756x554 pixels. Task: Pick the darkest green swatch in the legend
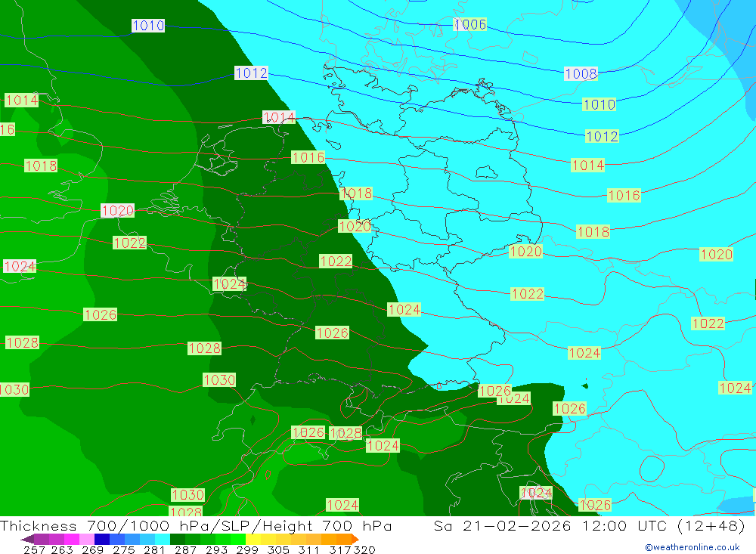click(x=178, y=539)
